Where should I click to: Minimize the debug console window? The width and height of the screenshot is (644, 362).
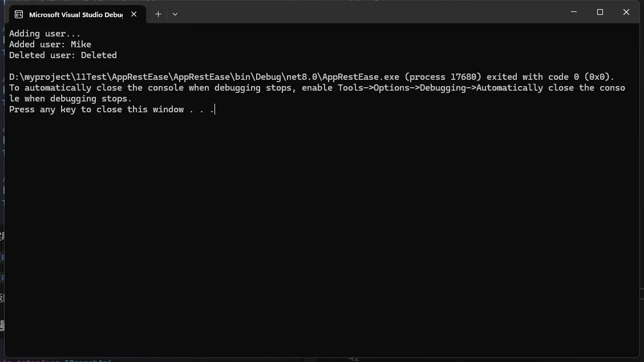[574, 12]
